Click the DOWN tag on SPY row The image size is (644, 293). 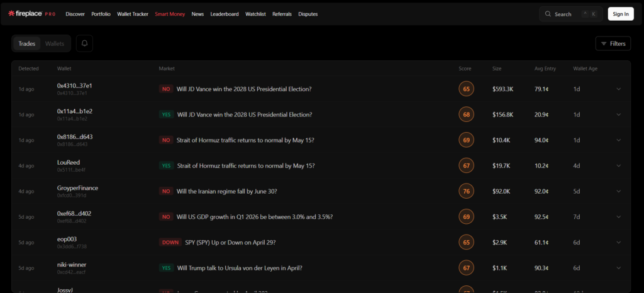point(170,243)
